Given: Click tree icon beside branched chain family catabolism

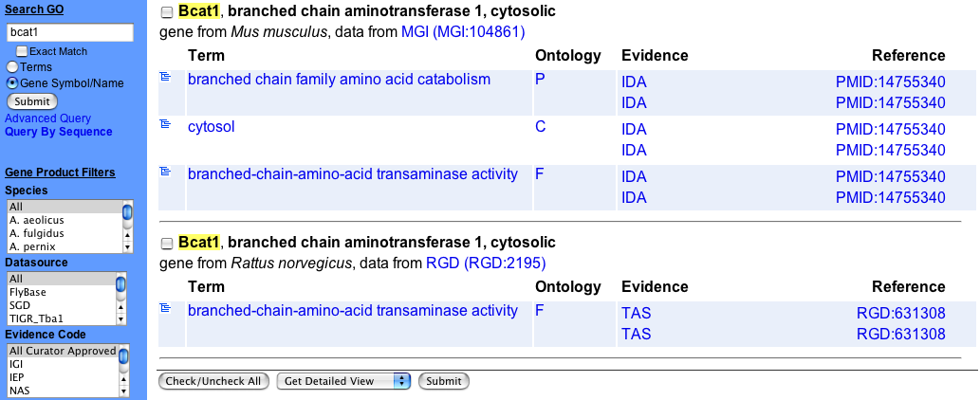Looking at the screenshot, I should (x=165, y=77).
